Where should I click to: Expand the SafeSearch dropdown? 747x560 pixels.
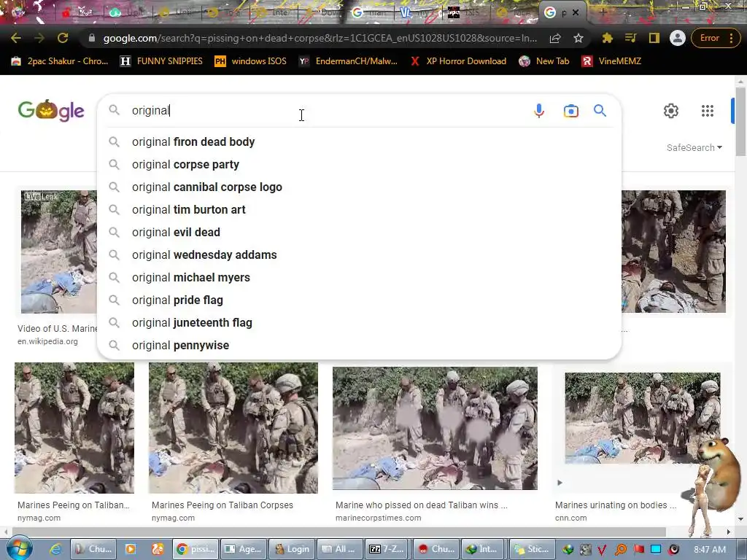click(694, 147)
